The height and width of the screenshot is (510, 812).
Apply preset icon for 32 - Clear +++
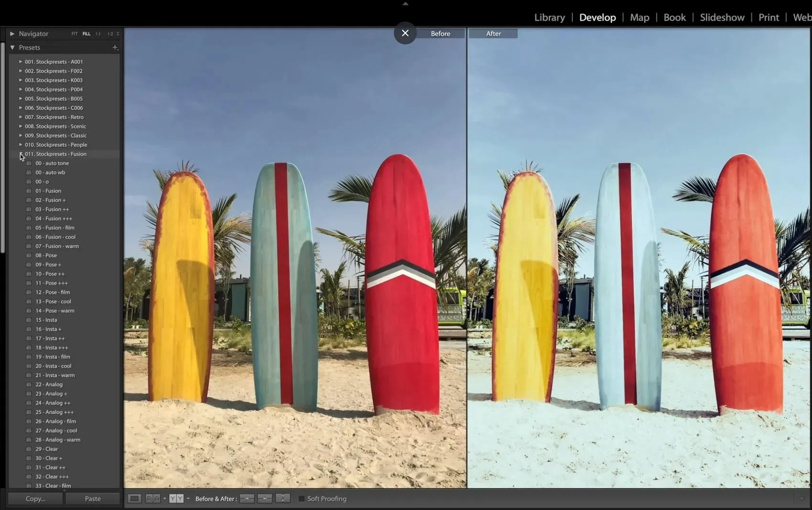[29, 477]
